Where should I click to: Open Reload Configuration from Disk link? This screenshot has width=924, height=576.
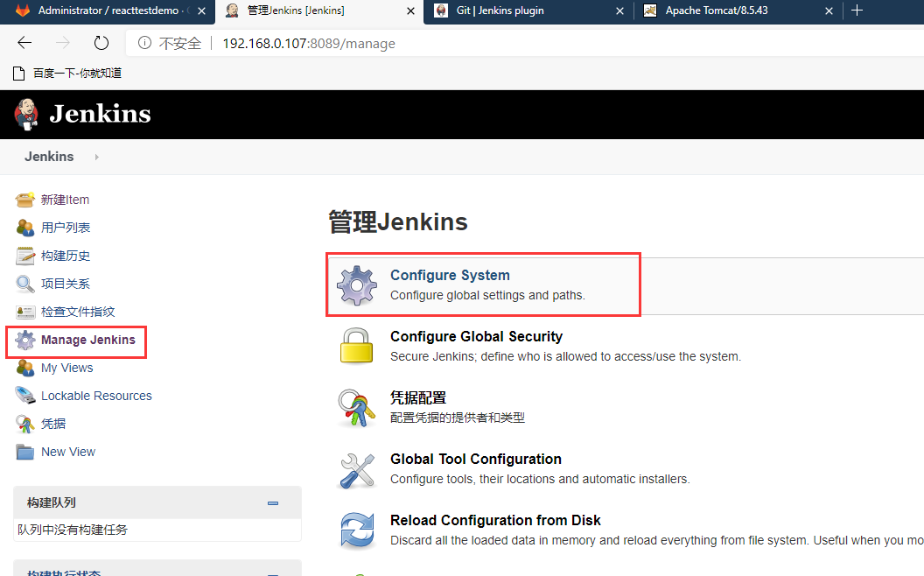pos(495,521)
